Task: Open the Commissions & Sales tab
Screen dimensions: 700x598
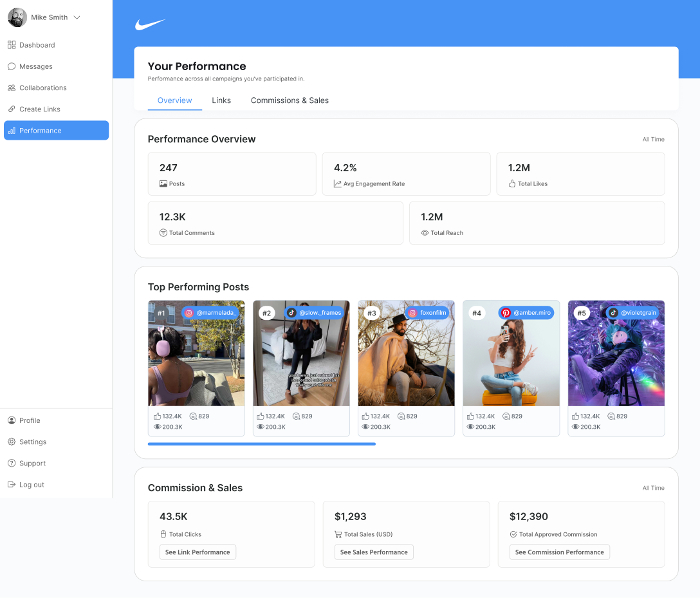Action: pos(289,100)
